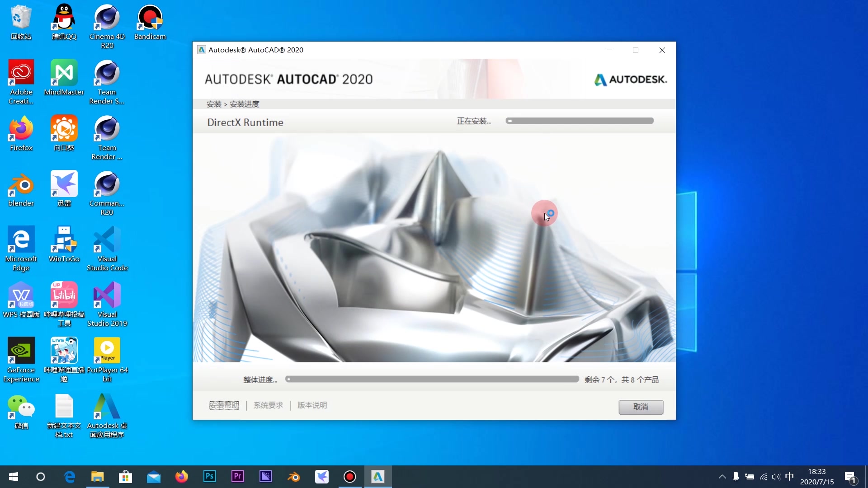
Task: Open the 安装帮助 installation help link
Action: (x=224, y=405)
